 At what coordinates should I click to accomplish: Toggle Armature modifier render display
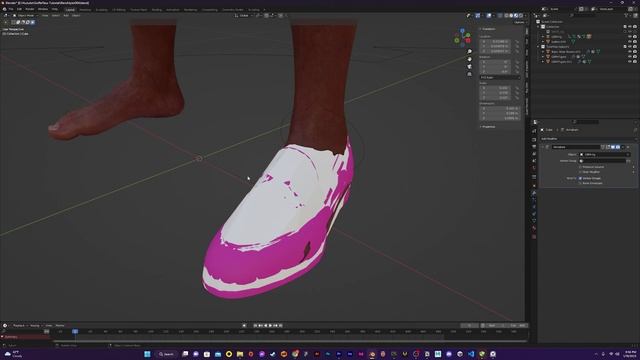618,147
